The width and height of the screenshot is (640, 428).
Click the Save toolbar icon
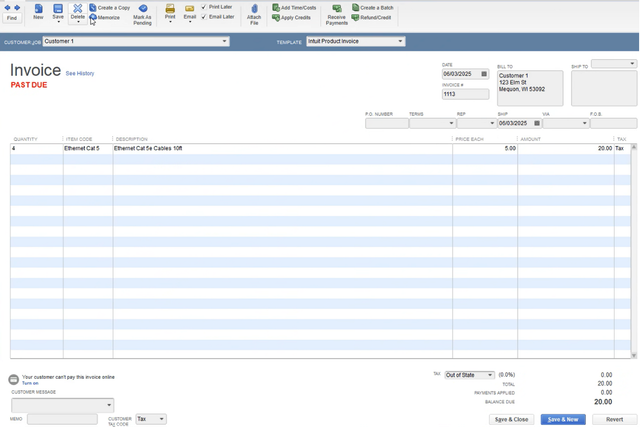click(x=58, y=9)
